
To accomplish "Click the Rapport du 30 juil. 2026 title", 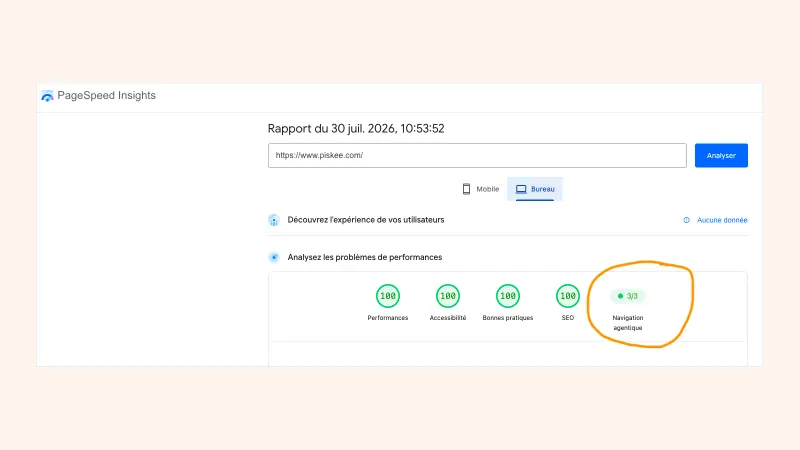I will pyautogui.click(x=356, y=129).
